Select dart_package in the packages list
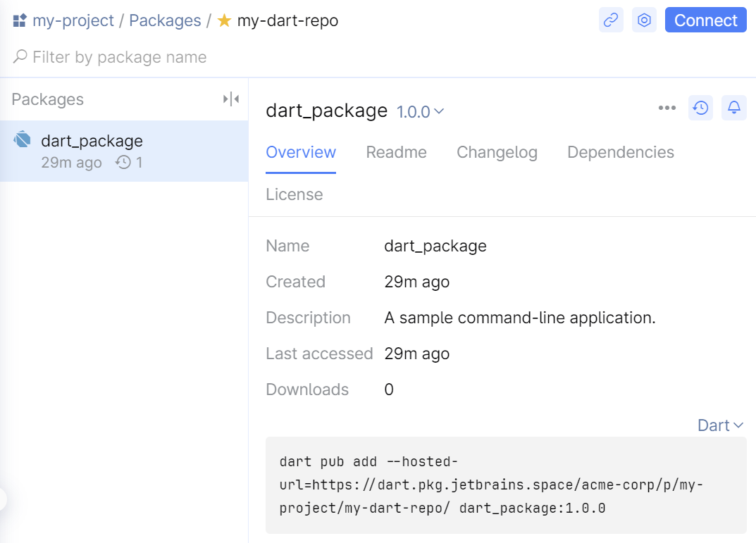Image resolution: width=756 pixels, height=543 pixels. point(124,151)
